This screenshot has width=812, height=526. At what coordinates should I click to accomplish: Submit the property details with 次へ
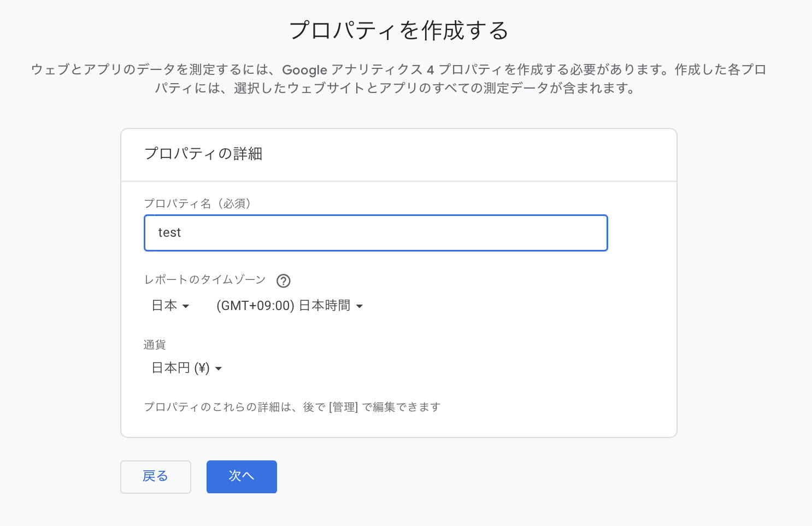tap(242, 476)
